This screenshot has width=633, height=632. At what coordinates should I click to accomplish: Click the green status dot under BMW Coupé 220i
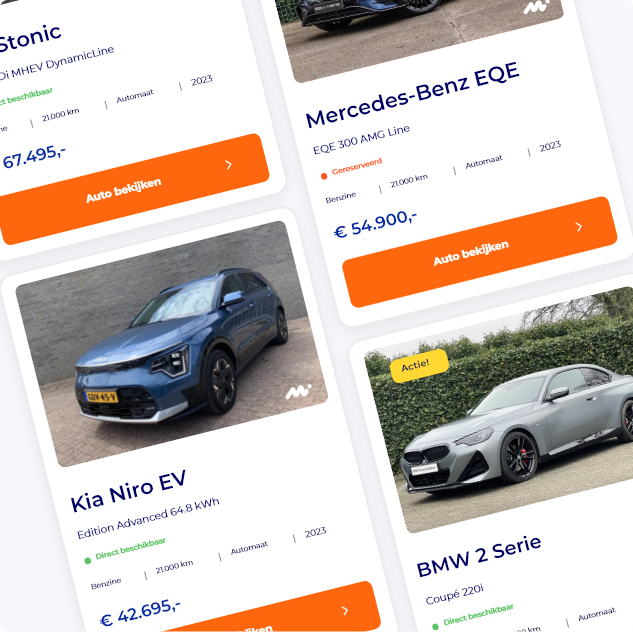(435, 626)
